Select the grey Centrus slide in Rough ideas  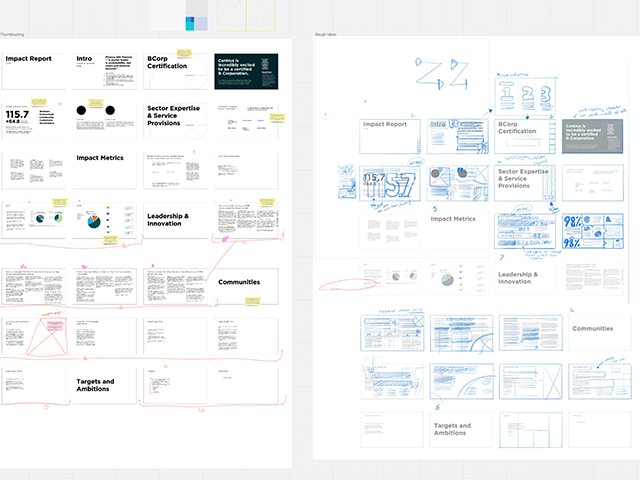click(x=593, y=136)
